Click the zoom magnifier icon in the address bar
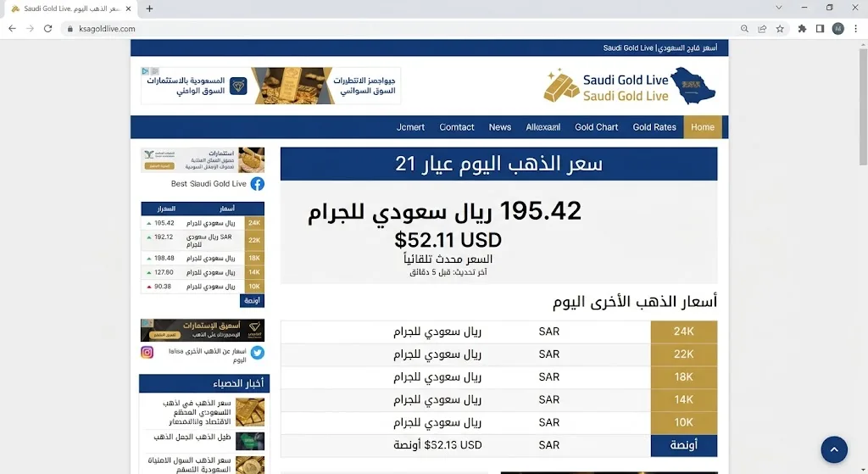Screen dimensions: 868x474 point(744,29)
